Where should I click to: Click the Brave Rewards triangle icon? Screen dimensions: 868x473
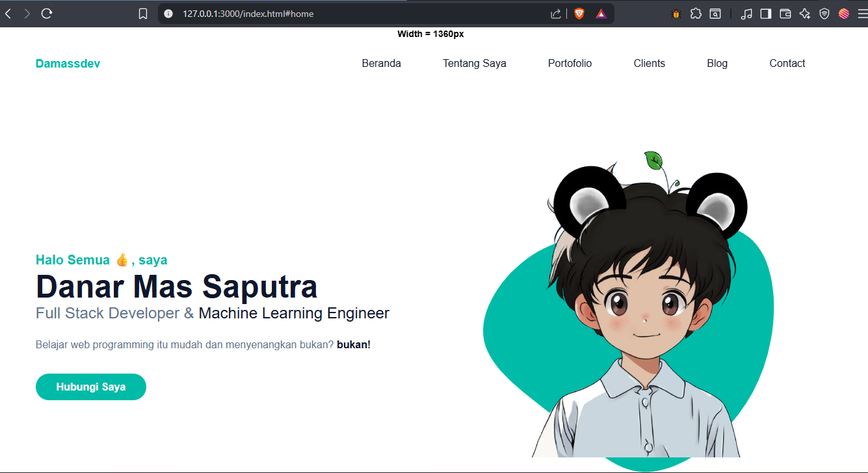click(601, 14)
